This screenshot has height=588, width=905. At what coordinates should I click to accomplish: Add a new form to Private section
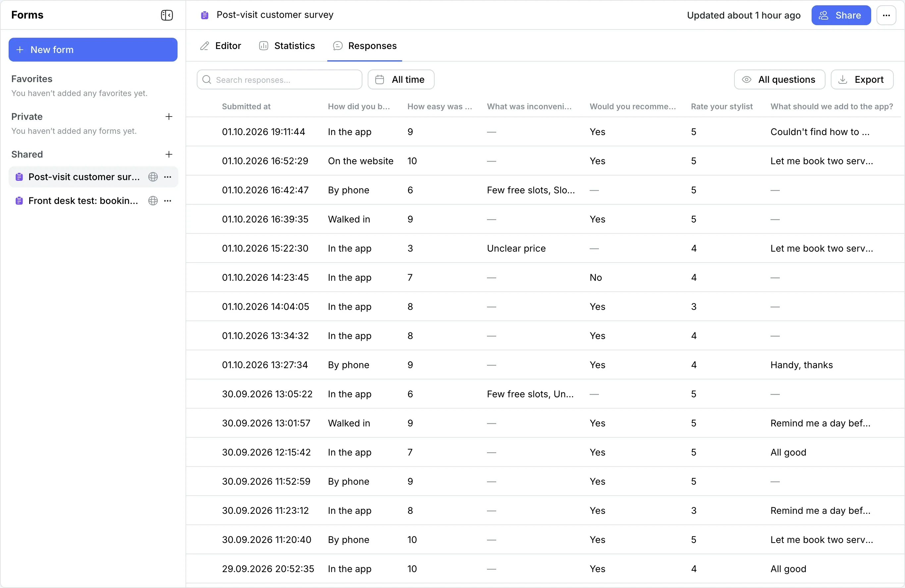coord(169,117)
